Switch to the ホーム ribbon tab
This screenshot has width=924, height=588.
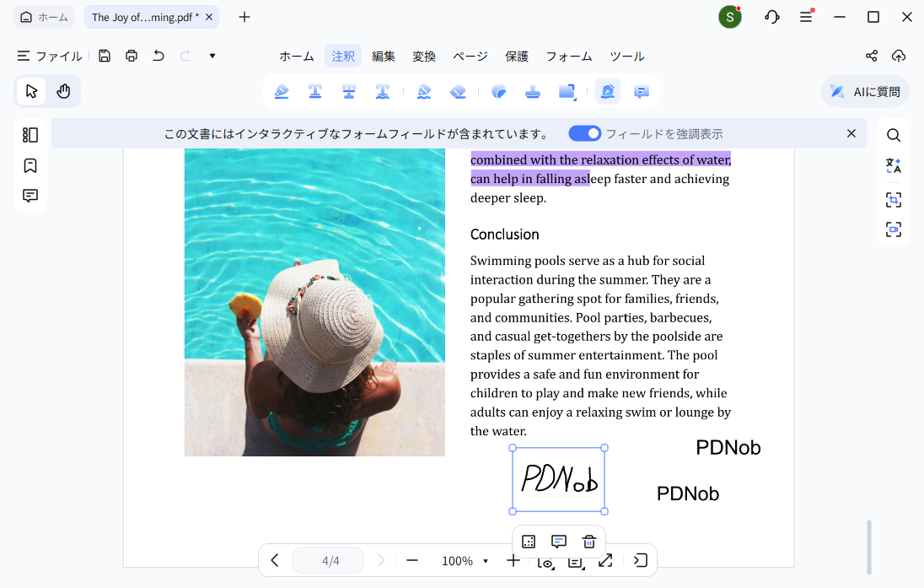[x=297, y=56]
